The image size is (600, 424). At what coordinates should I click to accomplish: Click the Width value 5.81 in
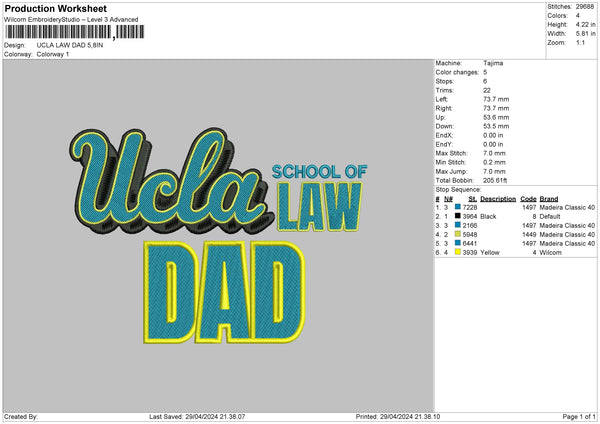click(x=585, y=34)
